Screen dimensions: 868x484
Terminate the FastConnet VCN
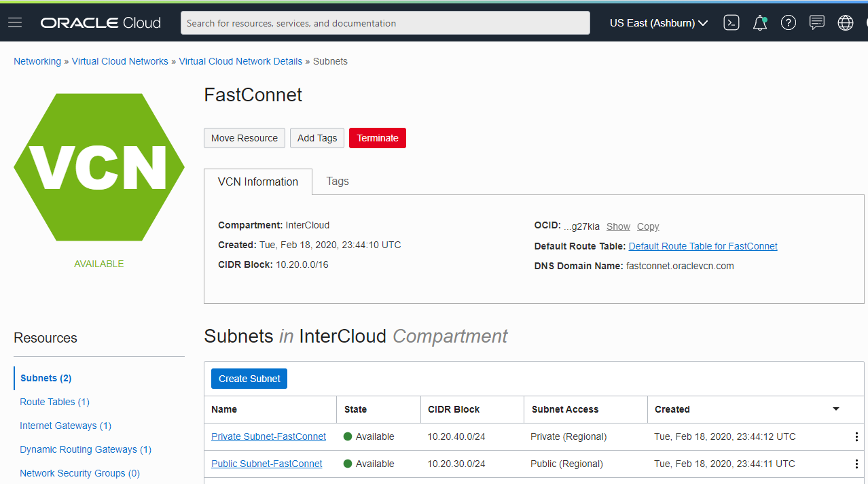coord(377,137)
